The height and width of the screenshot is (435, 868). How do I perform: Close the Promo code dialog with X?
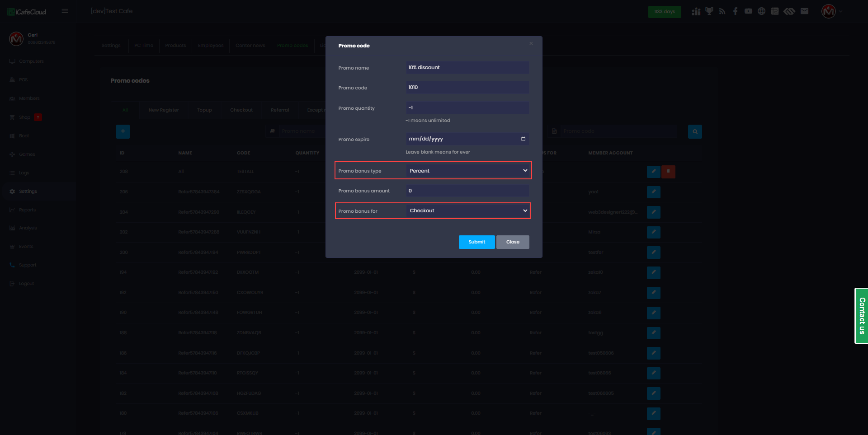[x=531, y=44]
